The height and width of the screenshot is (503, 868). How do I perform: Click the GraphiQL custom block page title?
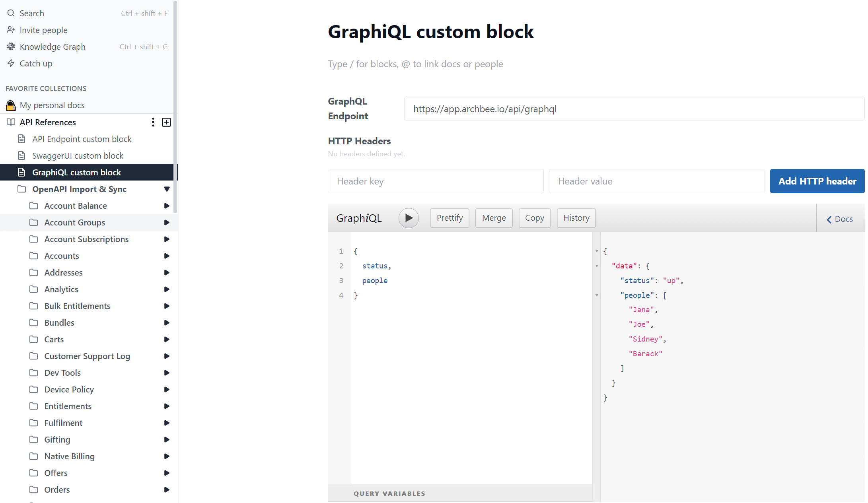click(431, 32)
